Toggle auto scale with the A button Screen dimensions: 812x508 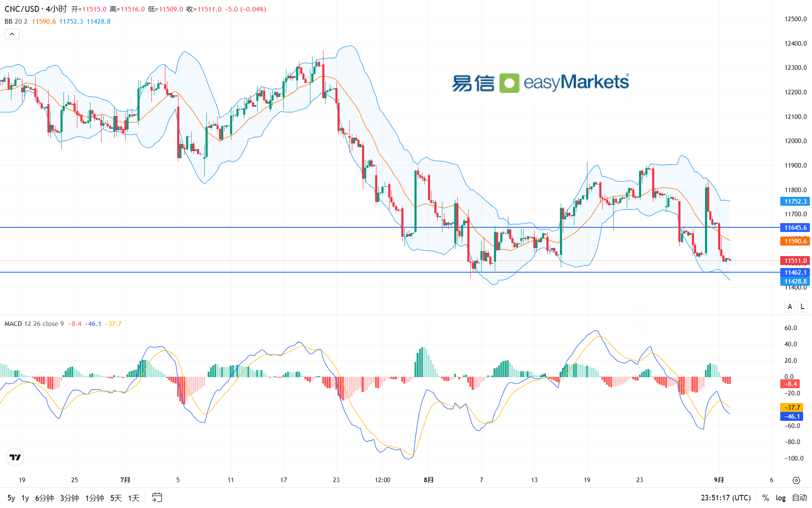(x=790, y=306)
